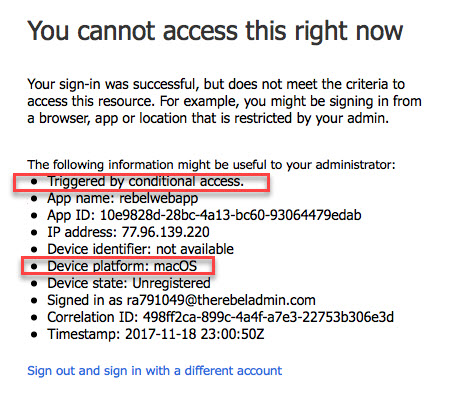
Task: Click the bullet beside 'Correlation ID'
Action: [34, 318]
